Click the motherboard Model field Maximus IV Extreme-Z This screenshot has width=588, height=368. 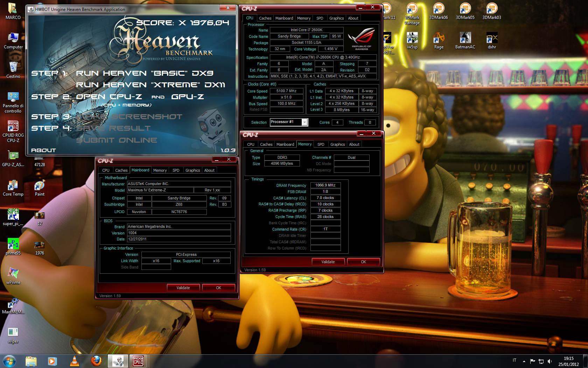click(161, 190)
